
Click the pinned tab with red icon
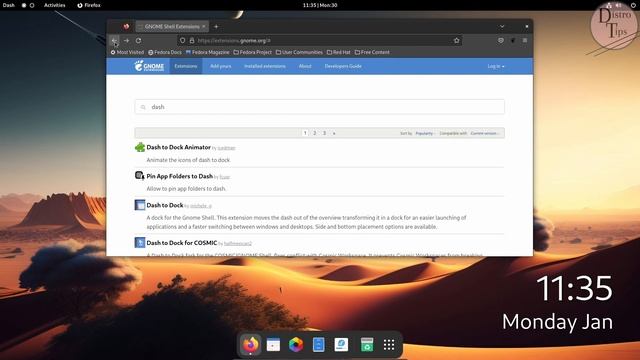[x=127, y=27]
